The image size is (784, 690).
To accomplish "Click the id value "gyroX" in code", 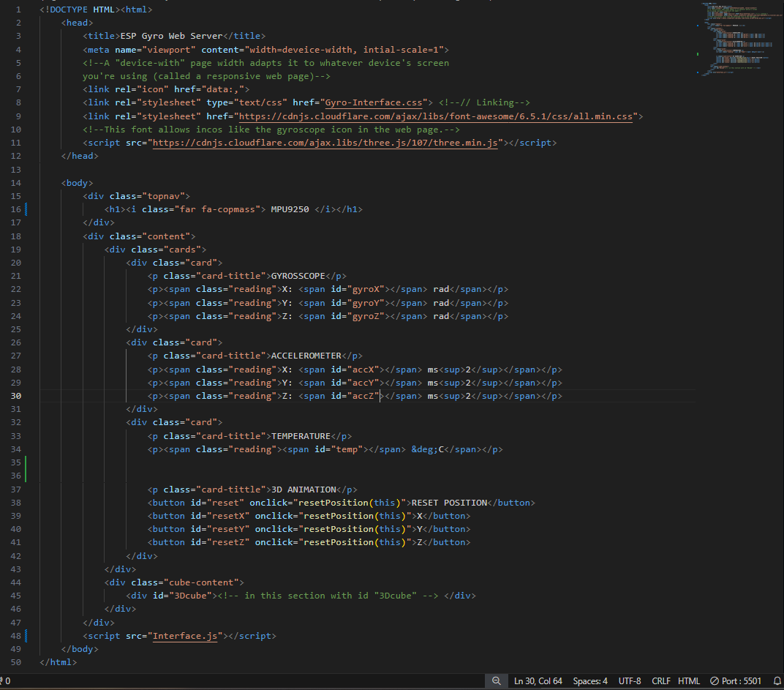I will coord(366,289).
